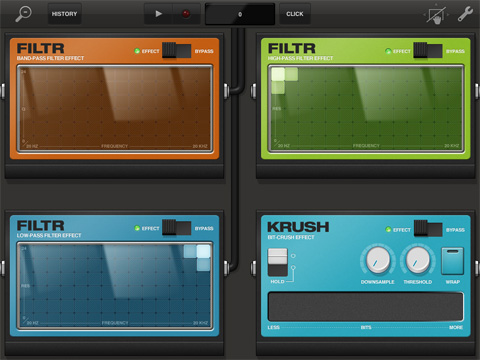Viewport: 480px width, 360px height.
Task: Flip the HOLD switch on KRUSH
Action: tap(278, 262)
